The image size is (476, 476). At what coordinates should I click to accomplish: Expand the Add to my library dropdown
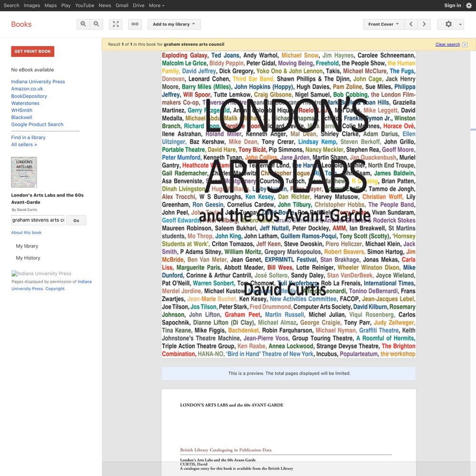(174, 24)
